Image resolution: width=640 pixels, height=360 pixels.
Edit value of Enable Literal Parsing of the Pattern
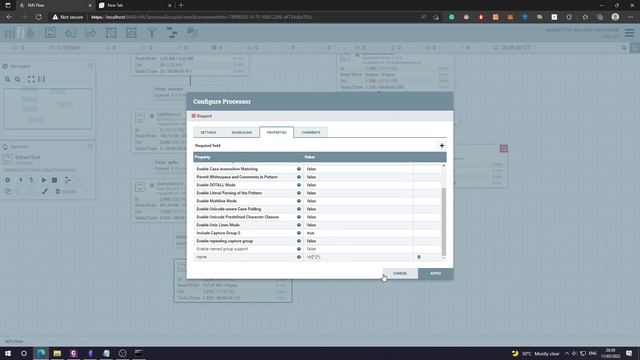pos(358,193)
